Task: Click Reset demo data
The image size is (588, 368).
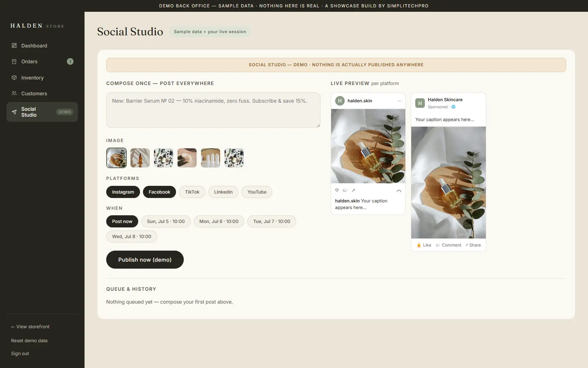Action: [x=29, y=341]
